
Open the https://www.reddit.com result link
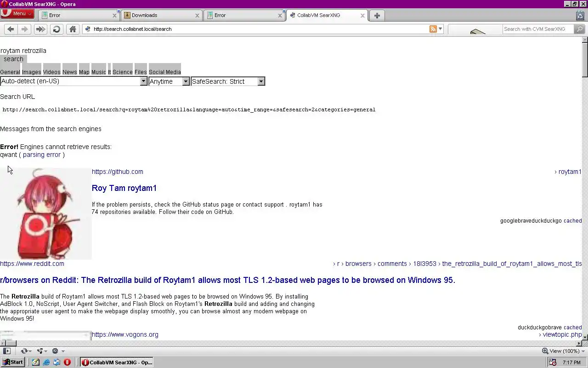coord(32,264)
